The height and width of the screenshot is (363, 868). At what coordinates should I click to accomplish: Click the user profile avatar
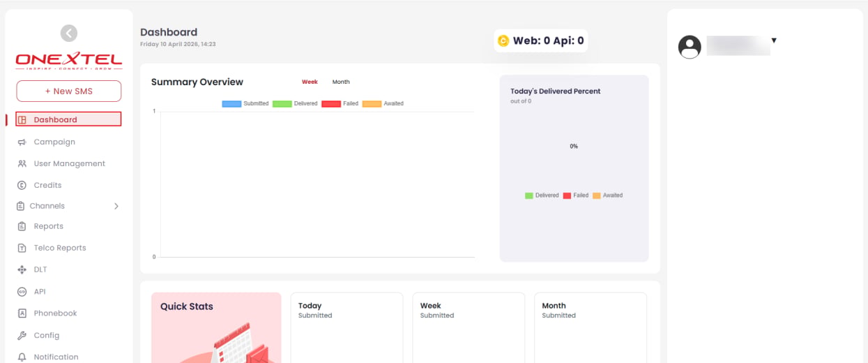coord(690,47)
